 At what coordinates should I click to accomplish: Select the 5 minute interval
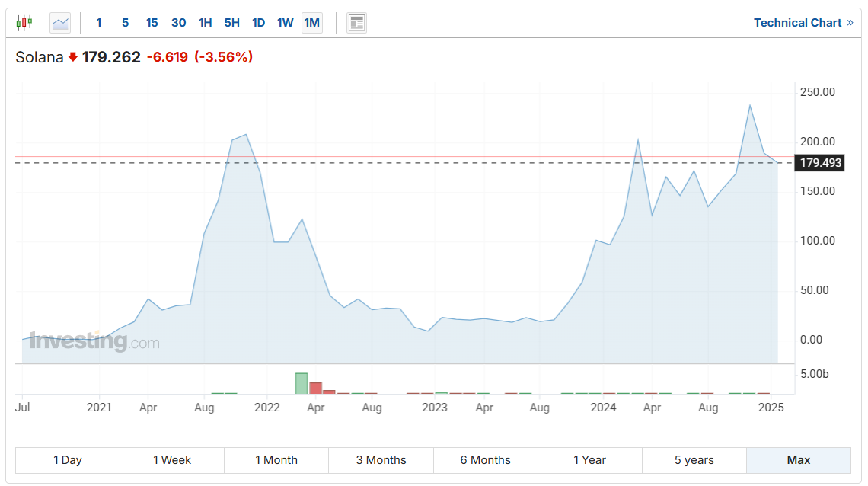(x=125, y=23)
